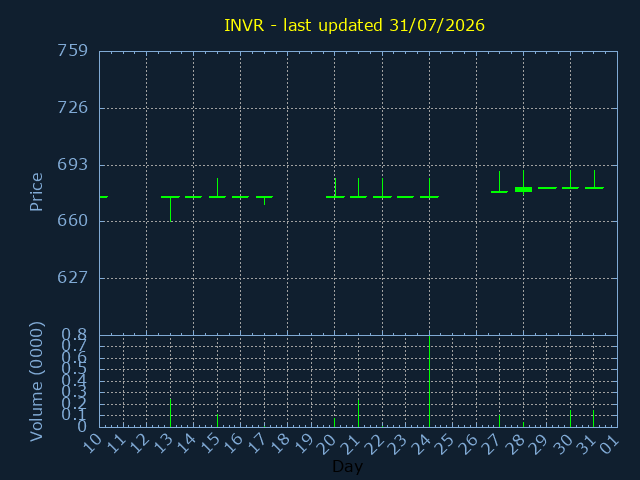This screenshot has width=640, height=480.
Task: Click the day 15 candlestick with upper wick
Action: point(218,188)
